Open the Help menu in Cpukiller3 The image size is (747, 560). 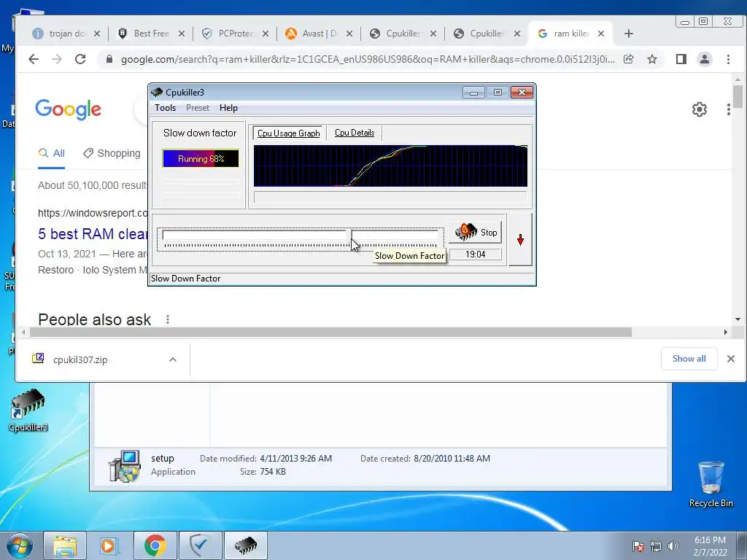pyautogui.click(x=228, y=108)
